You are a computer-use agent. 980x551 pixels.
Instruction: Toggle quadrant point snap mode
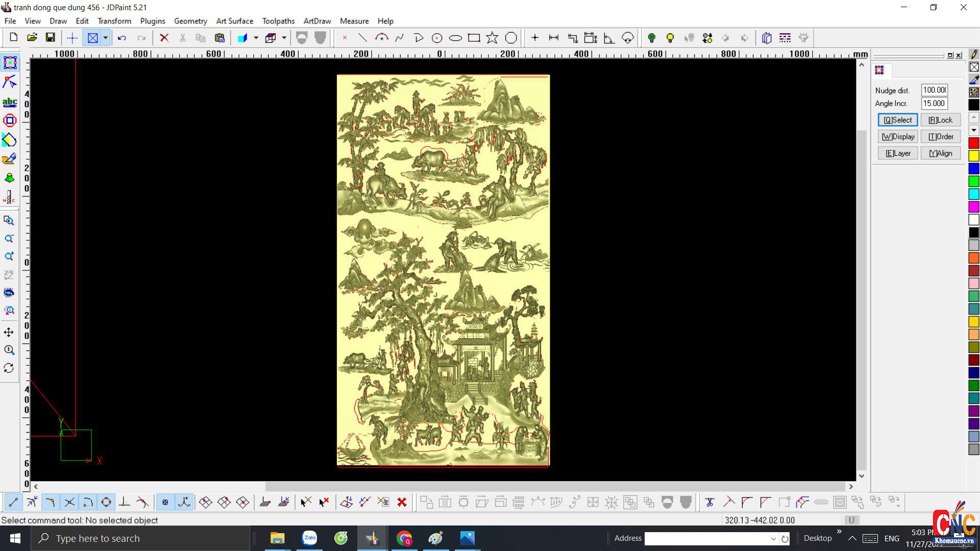[x=106, y=503]
